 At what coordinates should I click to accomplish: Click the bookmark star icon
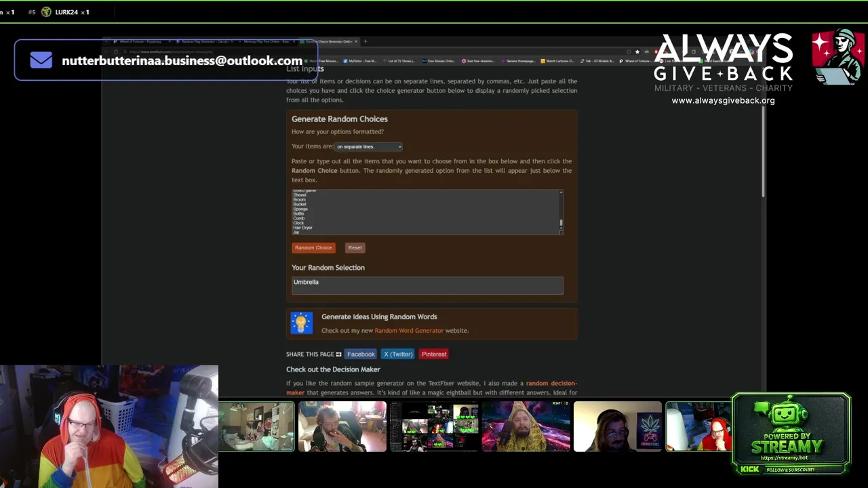pyautogui.click(x=637, y=52)
